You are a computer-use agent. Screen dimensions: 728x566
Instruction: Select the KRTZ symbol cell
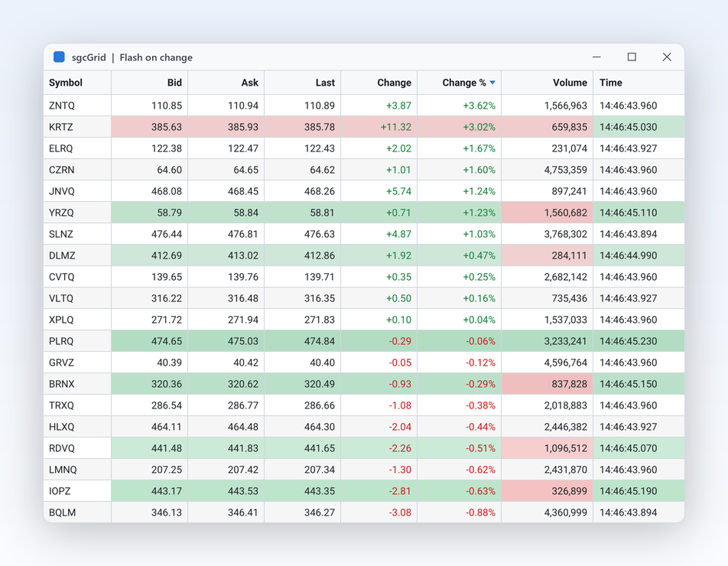[x=77, y=127]
